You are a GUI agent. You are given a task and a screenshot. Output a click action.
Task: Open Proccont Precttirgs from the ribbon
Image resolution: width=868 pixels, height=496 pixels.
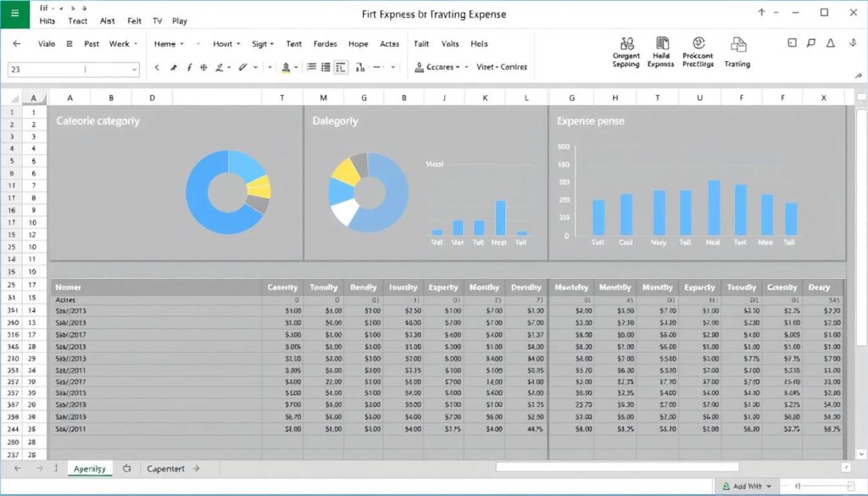[x=698, y=51]
